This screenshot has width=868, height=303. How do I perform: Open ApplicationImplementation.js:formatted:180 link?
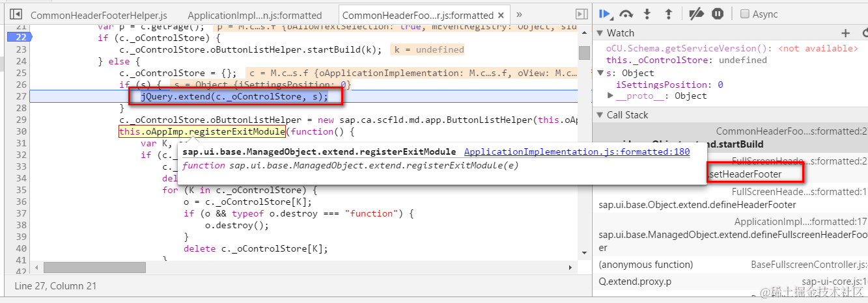(577, 151)
